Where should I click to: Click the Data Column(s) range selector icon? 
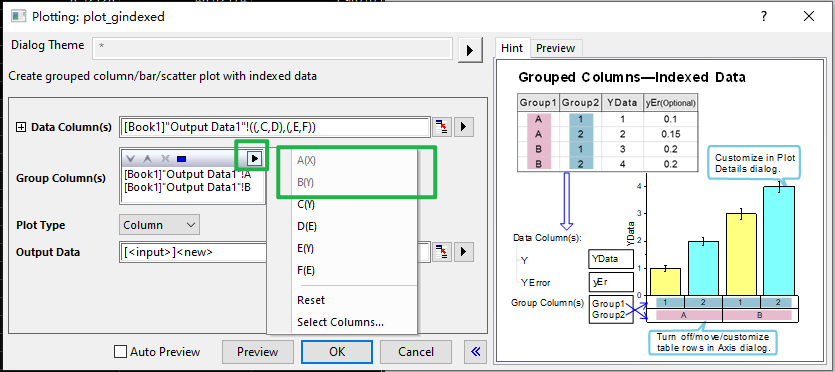click(441, 127)
